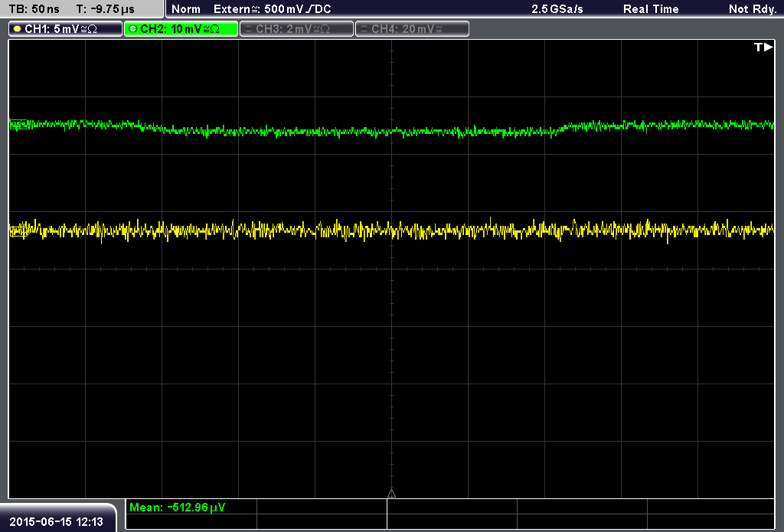This screenshot has width=784, height=532.
Task: Open the T: -9.75 µs trigger offset field
Action: [105, 9]
